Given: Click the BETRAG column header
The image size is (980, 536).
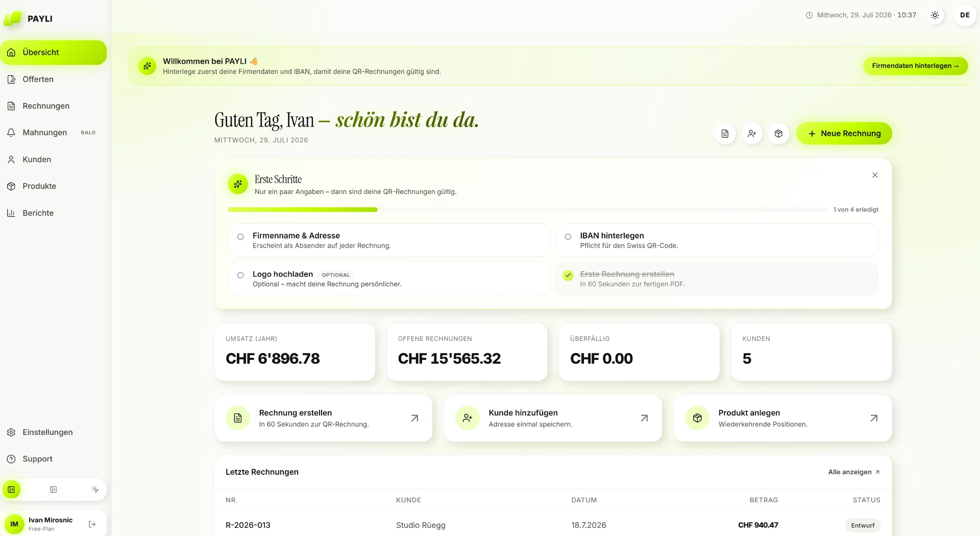Looking at the screenshot, I should click(764, 500).
